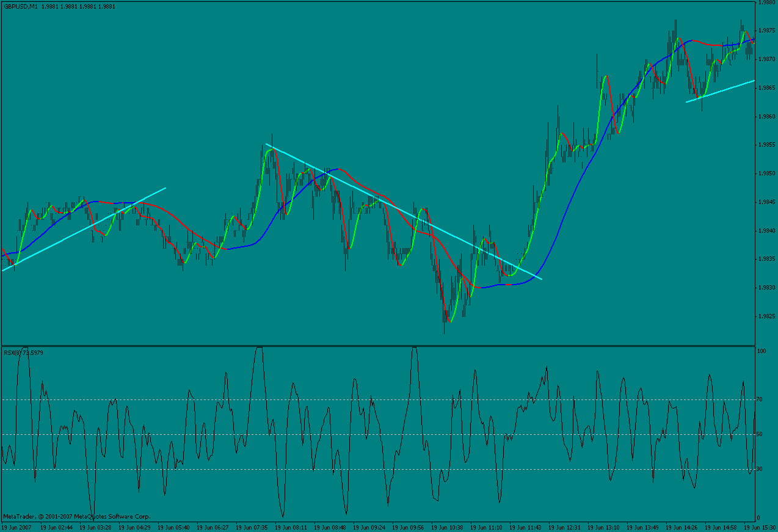Screen dimensions: 778x532
Task: Click the 30 dashed level line in RSX window
Action: point(378,469)
